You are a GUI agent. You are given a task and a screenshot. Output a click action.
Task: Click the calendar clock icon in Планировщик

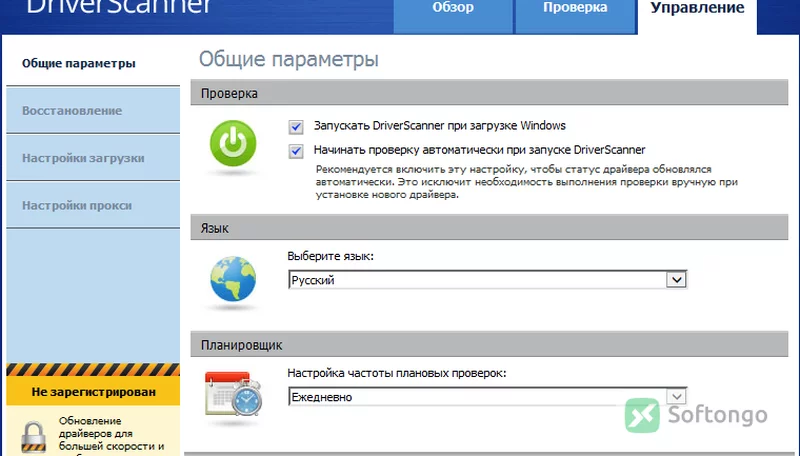(233, 393)
